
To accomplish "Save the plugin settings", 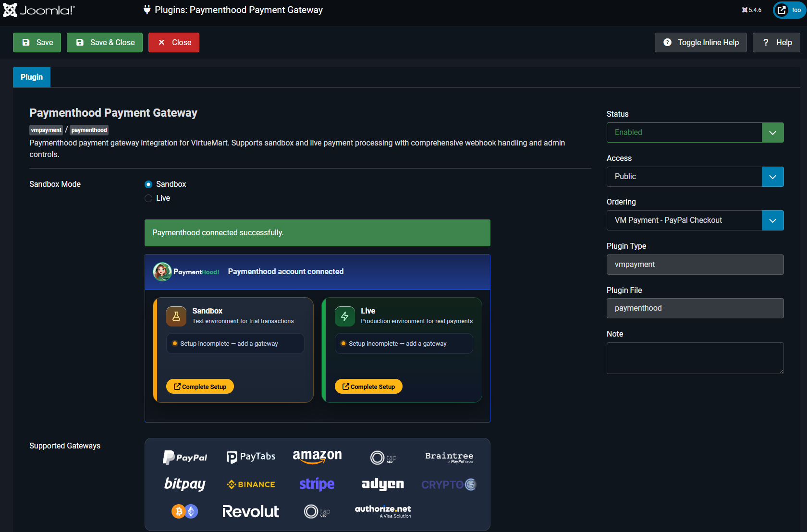I will [x=37, y=42].
